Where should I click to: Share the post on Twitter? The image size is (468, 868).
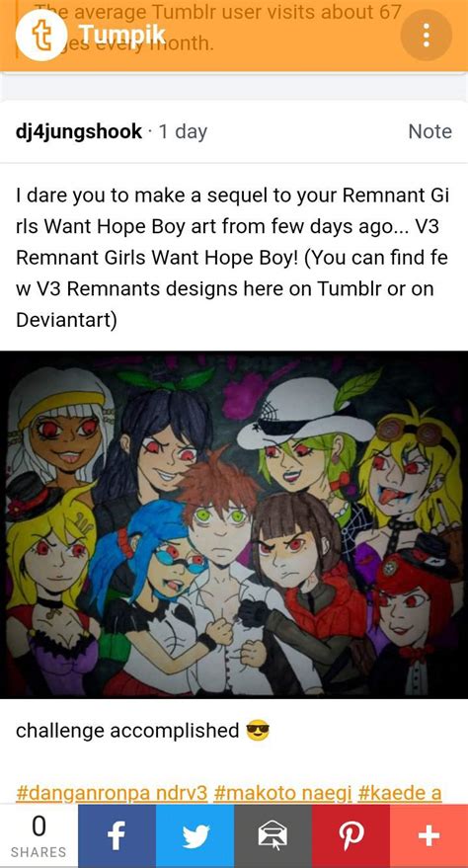click(x=195, y=835)
